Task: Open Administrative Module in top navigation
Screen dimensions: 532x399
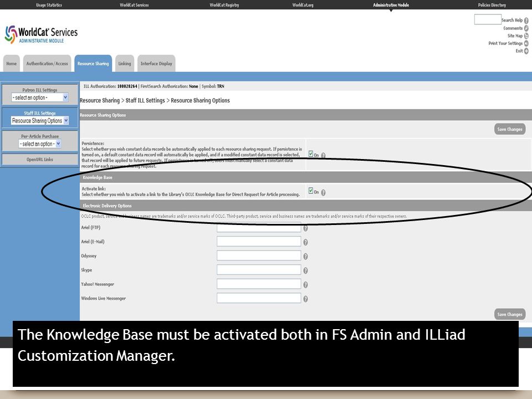Action: (391, 5)
